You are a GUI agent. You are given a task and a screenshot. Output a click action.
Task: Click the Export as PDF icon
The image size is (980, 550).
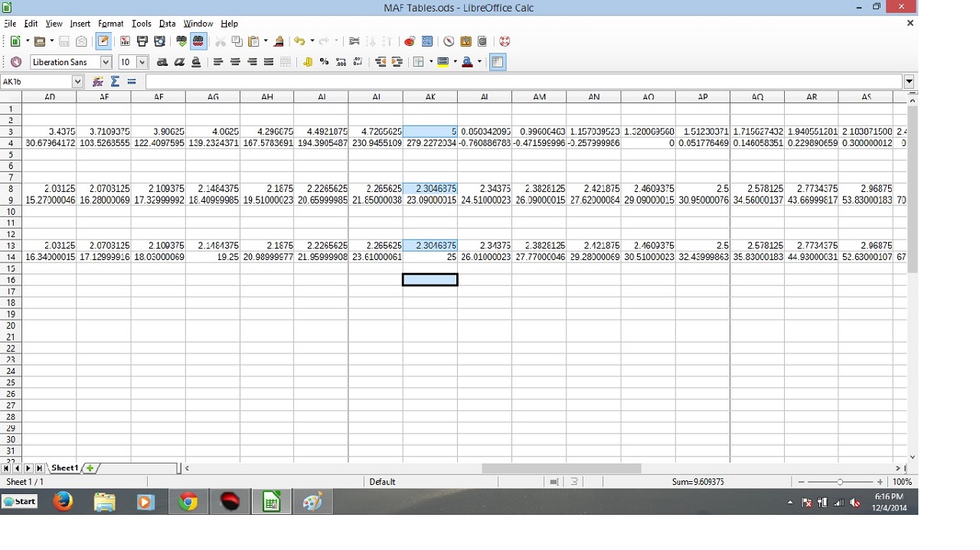tap(125, 41)
